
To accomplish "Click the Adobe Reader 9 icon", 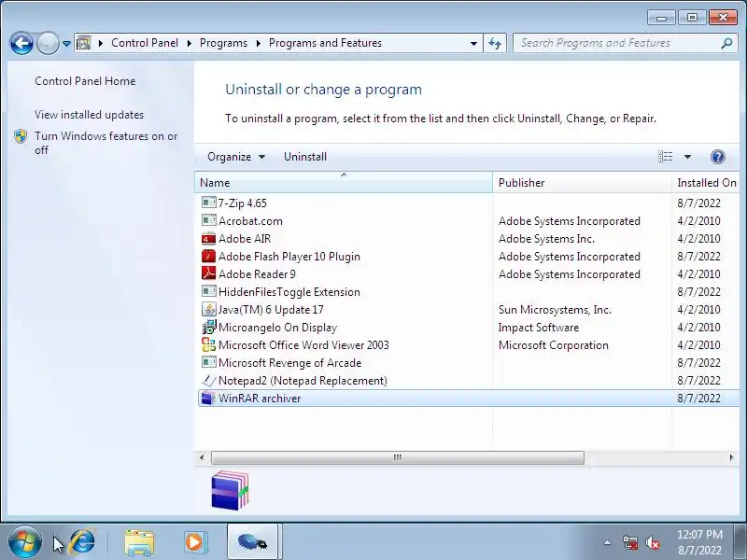I will click(x=208, y=273).
